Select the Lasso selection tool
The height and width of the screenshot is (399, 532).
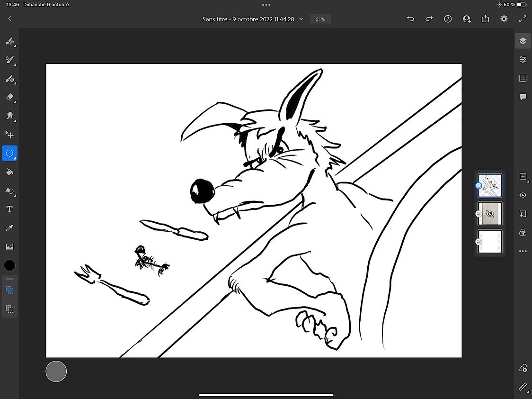pos(9,153)
